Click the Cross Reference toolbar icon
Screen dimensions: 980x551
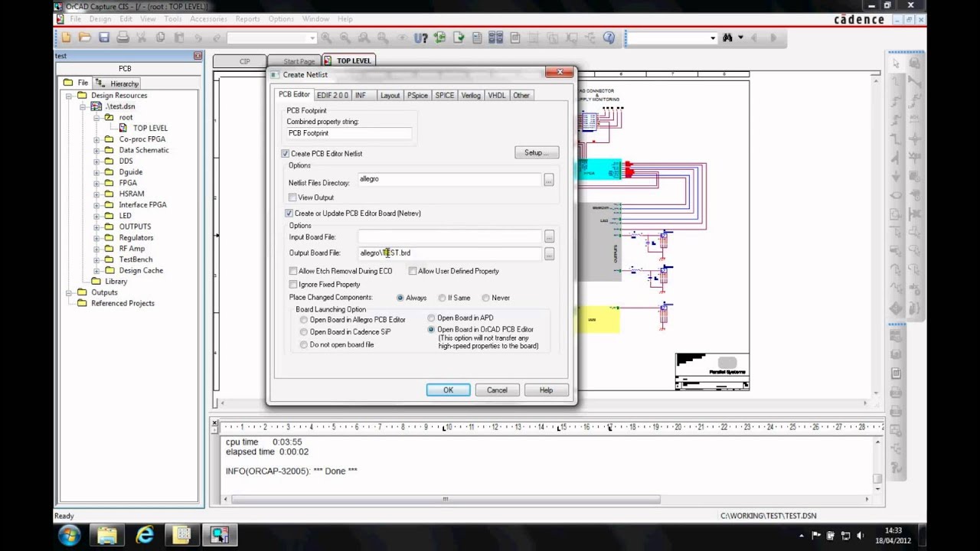click(496, 37)
